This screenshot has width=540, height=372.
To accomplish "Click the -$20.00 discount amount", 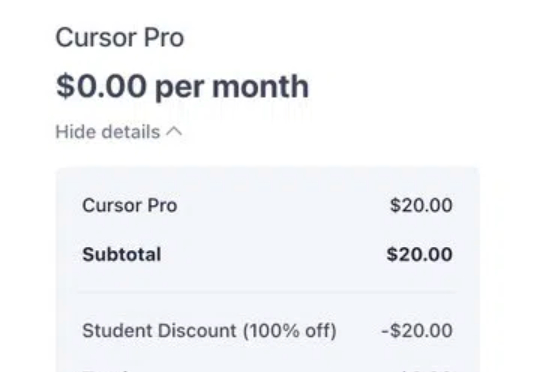I will point(417,331).
